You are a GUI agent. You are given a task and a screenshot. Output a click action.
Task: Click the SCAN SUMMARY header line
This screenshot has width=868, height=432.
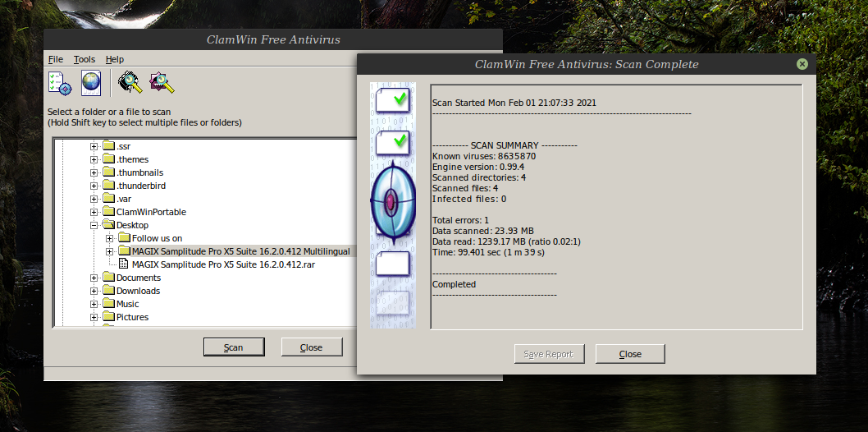(x=505, y=145)
